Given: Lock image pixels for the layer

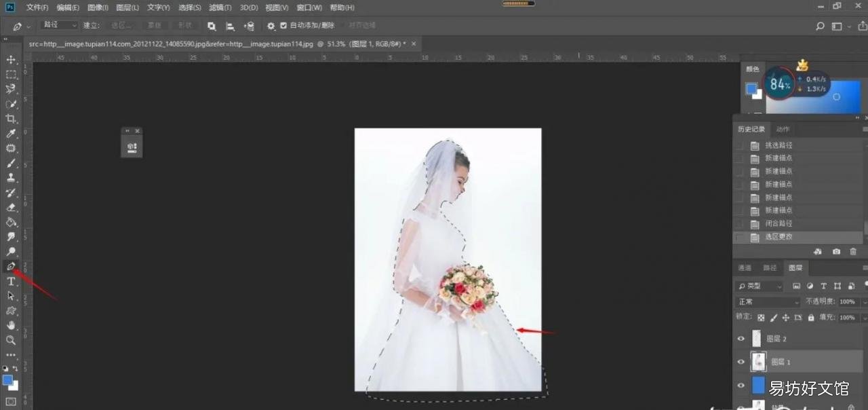Looking at the screenshot, I should point(774,317).
